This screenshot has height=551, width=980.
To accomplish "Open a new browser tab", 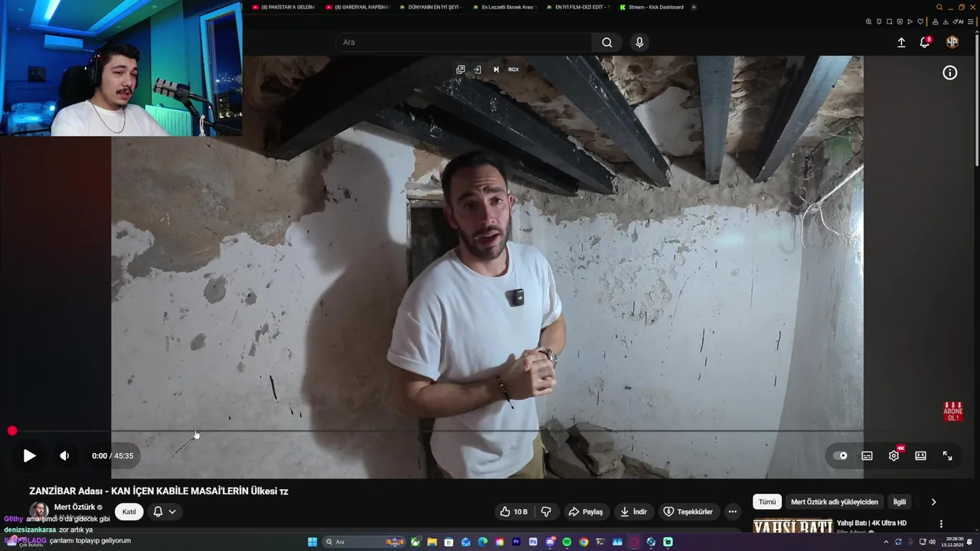I will coord(694,7).
